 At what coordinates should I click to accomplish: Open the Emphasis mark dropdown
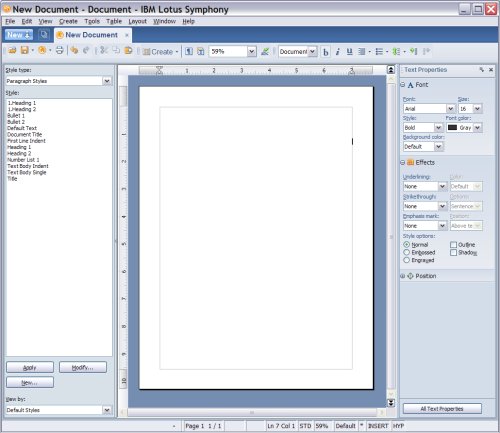point(442,226)
